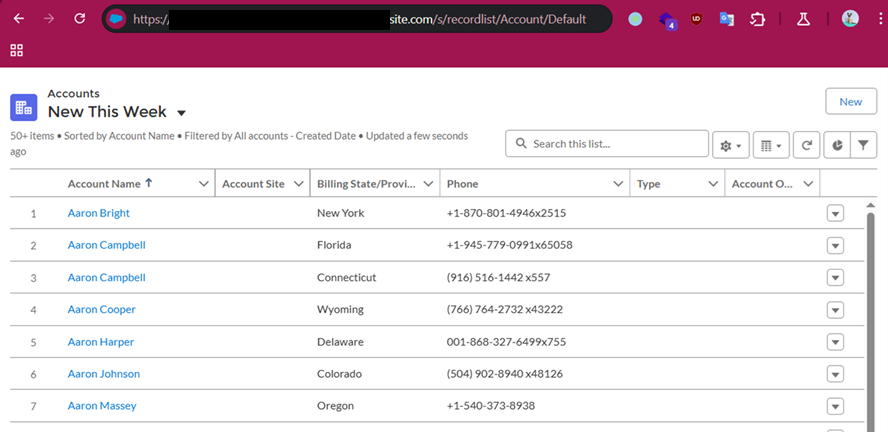Screen dimensions: 888x432
Task: Open the extension icon with the 4 badge
Action: [667, 20]
